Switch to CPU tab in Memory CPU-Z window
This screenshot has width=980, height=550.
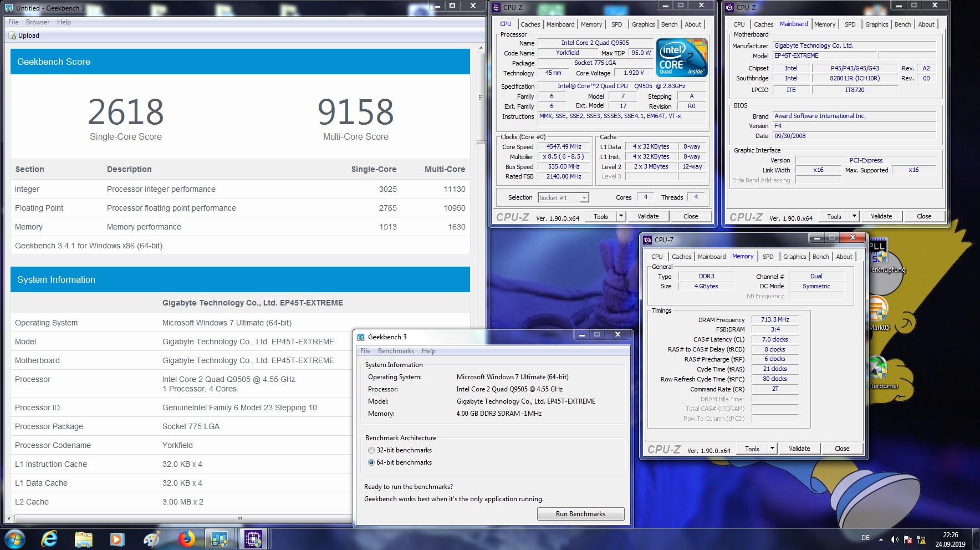[657, 257]
